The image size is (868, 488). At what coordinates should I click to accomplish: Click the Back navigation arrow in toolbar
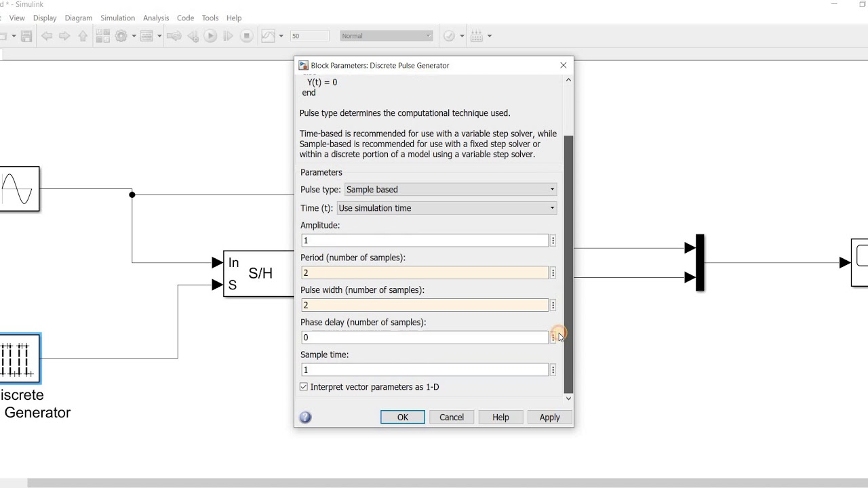47,36
